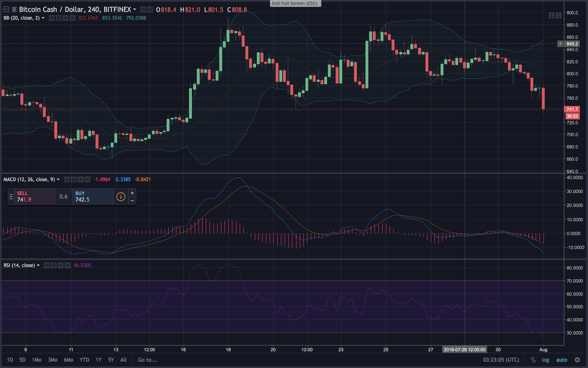Click the plus icon on RSI indicator
The width and height of the screenshot is (588, 368).
60,265
